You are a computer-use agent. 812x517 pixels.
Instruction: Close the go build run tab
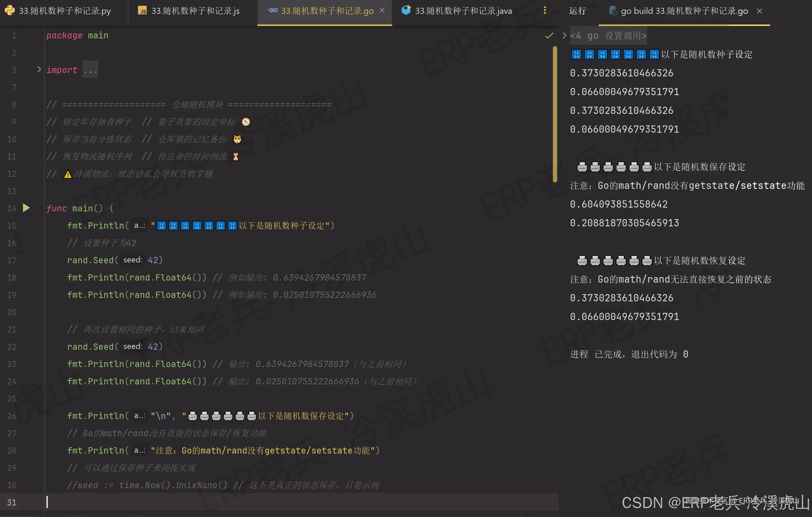[x=759, y=11]
